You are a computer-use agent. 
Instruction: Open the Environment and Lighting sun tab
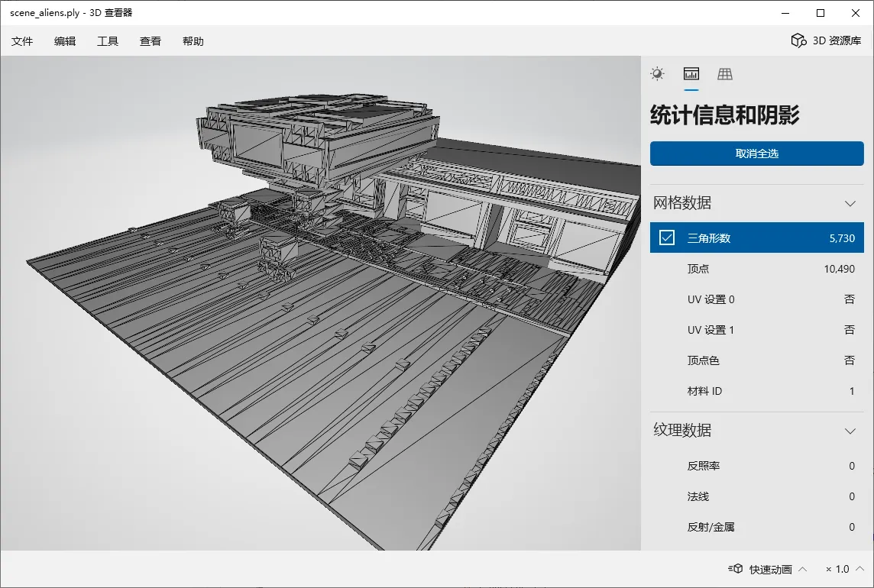[x=657, y=74]
